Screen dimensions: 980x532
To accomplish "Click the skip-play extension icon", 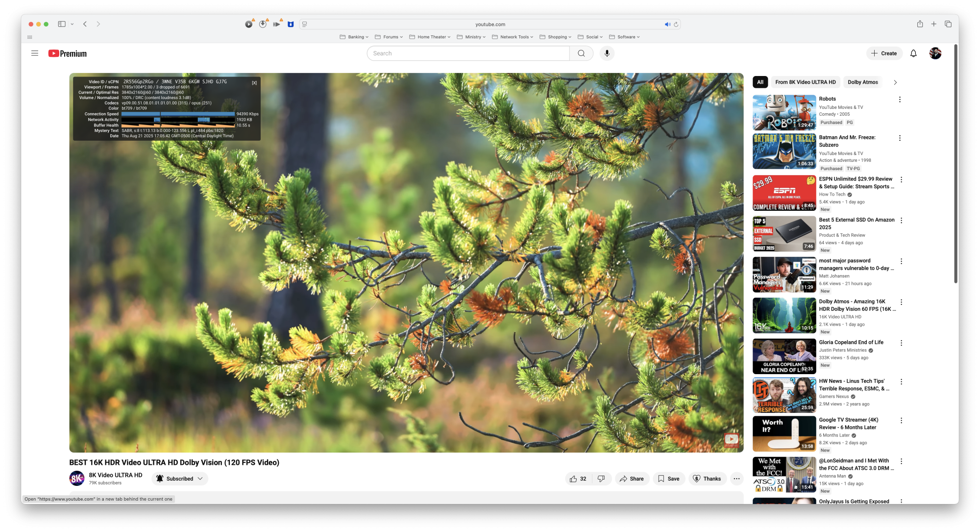I will pos(277,24).
